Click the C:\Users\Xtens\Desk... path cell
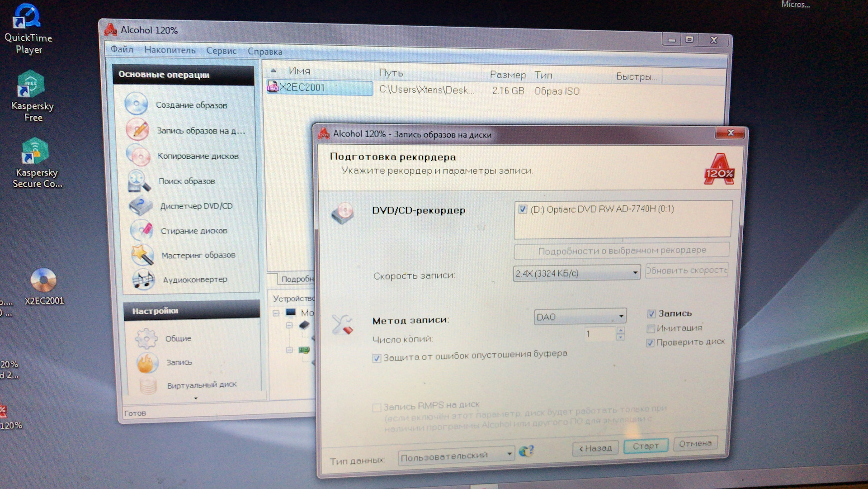The width and height of the screenshot is (868, 489). tap(426, 90)
